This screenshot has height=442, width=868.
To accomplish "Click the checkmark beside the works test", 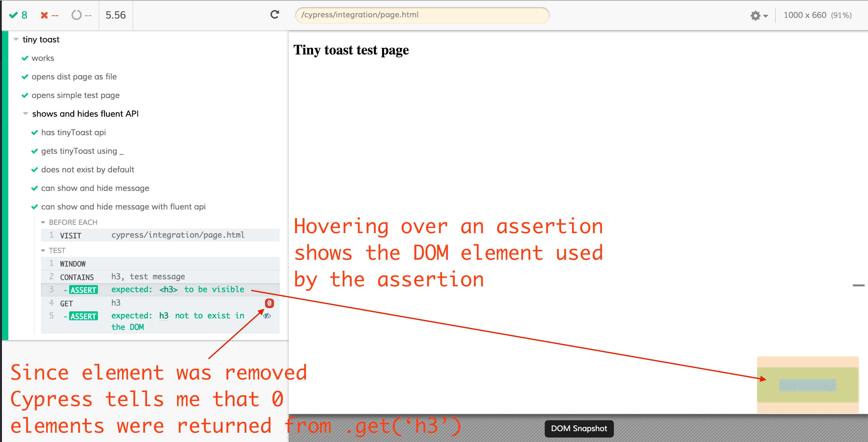I will tap(25, 58).
